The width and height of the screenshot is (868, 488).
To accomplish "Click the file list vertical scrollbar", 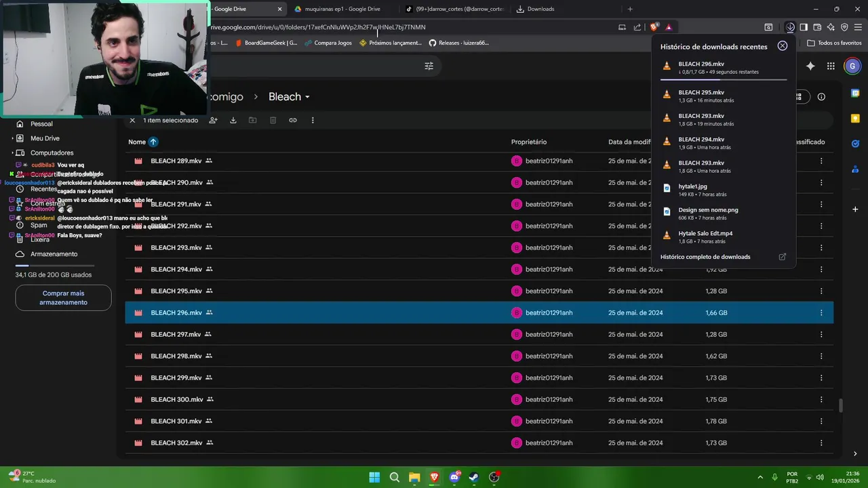I will tap(841, 405).
